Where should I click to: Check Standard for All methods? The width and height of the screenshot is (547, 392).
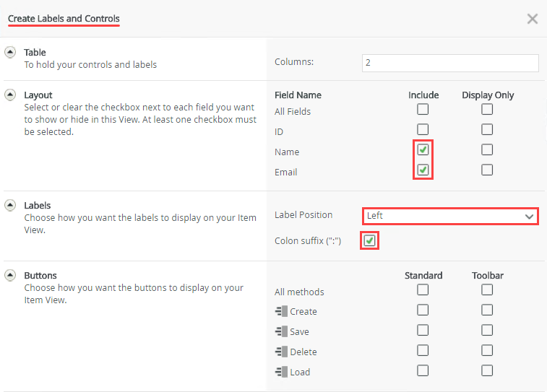(x=423, y=290)
